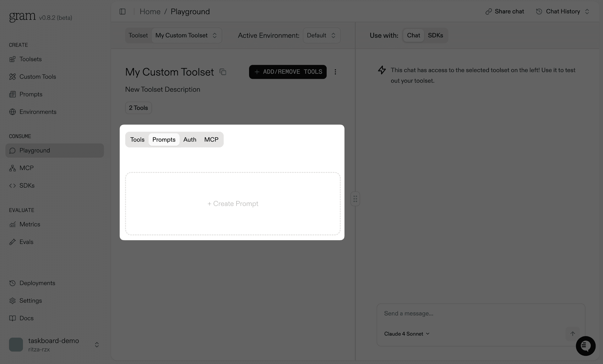Switch 'Use with' to Chat mode
Viewport: 603px width, 364px height.
click(x=413, y=35)
